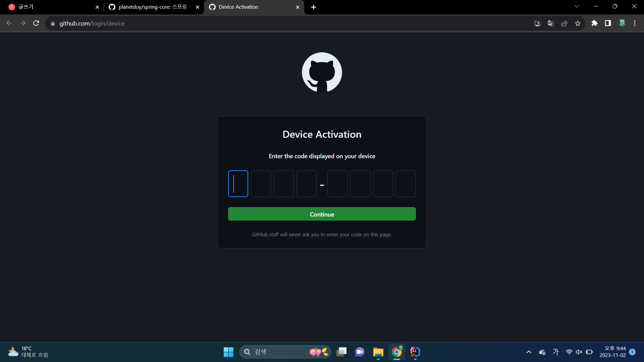View site security lock info

53,23
